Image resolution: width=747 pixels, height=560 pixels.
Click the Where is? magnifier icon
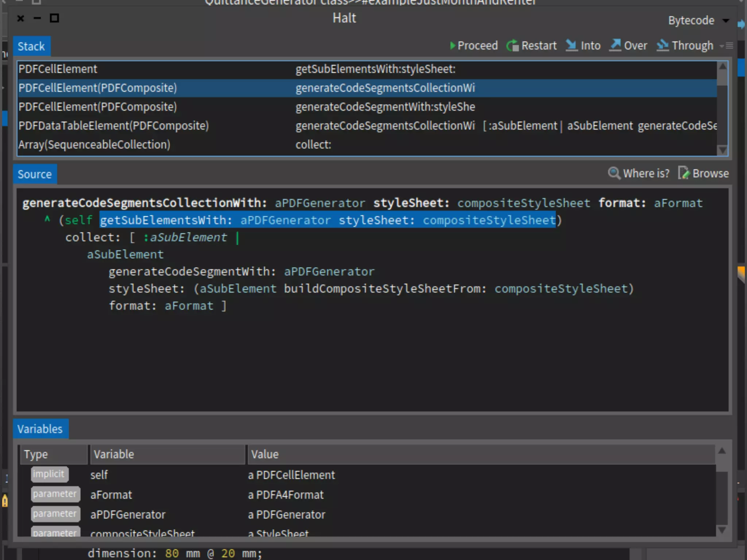tap(614, 173)
